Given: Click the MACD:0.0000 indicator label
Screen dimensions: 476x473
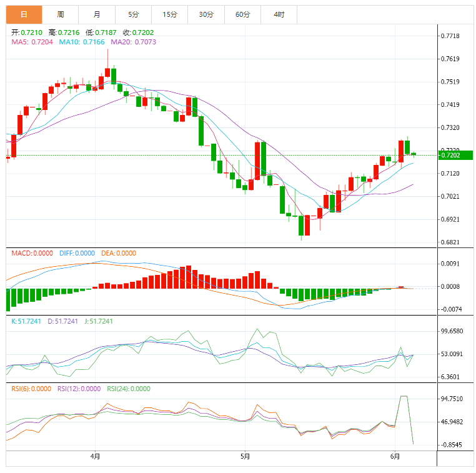Looking at the screenshot, I should click(x=32, y=253).
